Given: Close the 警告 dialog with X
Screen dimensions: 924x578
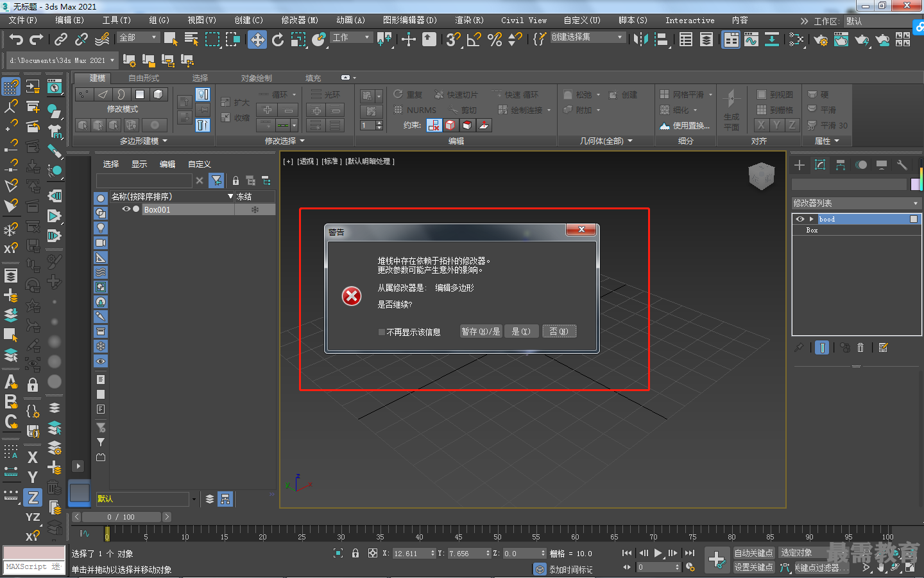Looking at the screenshot, I should (x=581, y=230).
